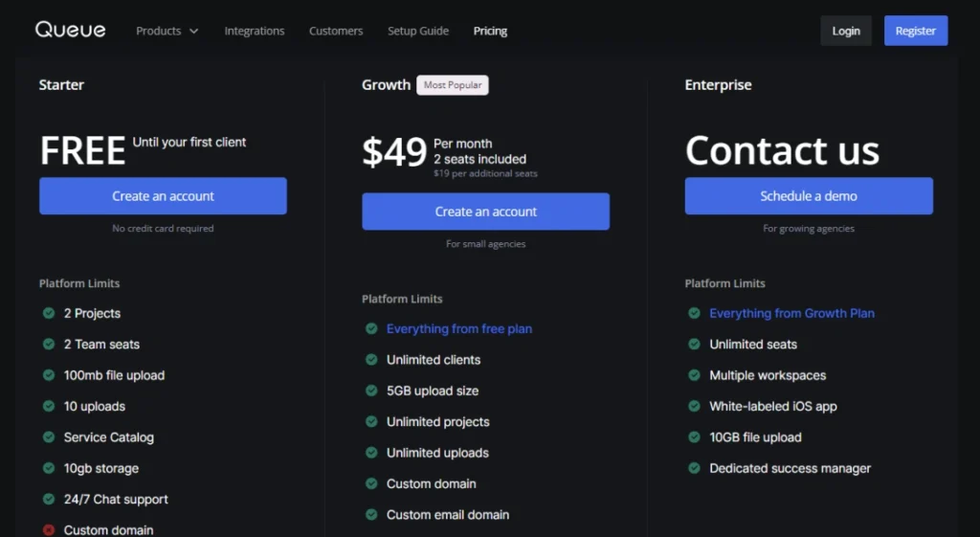Click the "24/7 Chat support" feature text
This screenshot has width=980, height=537.
116,500
